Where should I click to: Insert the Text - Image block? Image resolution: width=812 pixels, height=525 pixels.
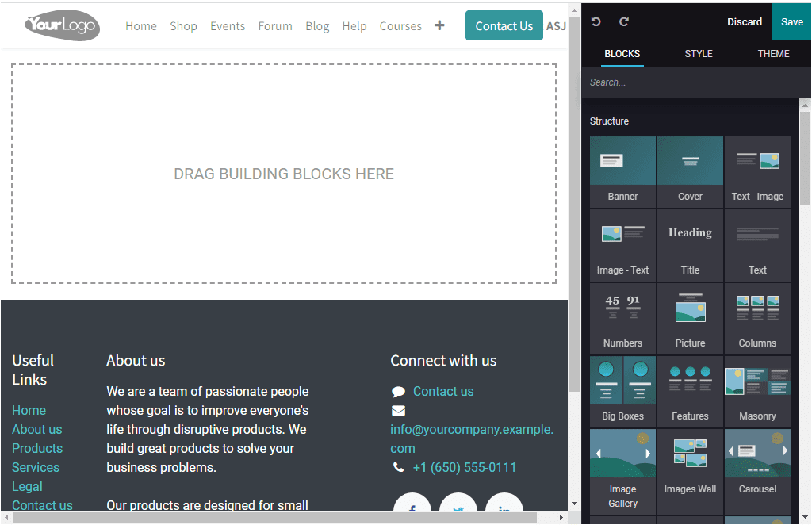click(x=757, y=171)
